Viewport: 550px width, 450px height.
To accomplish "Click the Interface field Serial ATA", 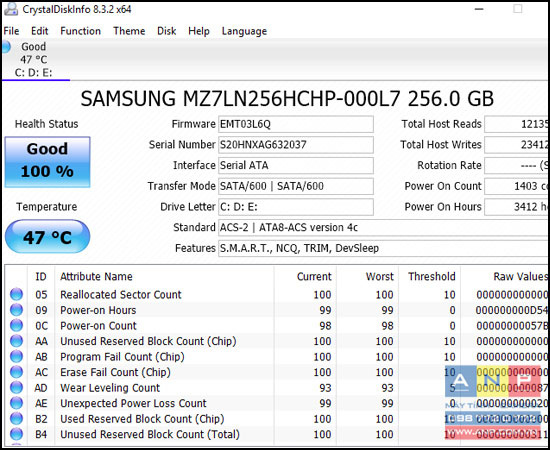I will pos(296,166).
